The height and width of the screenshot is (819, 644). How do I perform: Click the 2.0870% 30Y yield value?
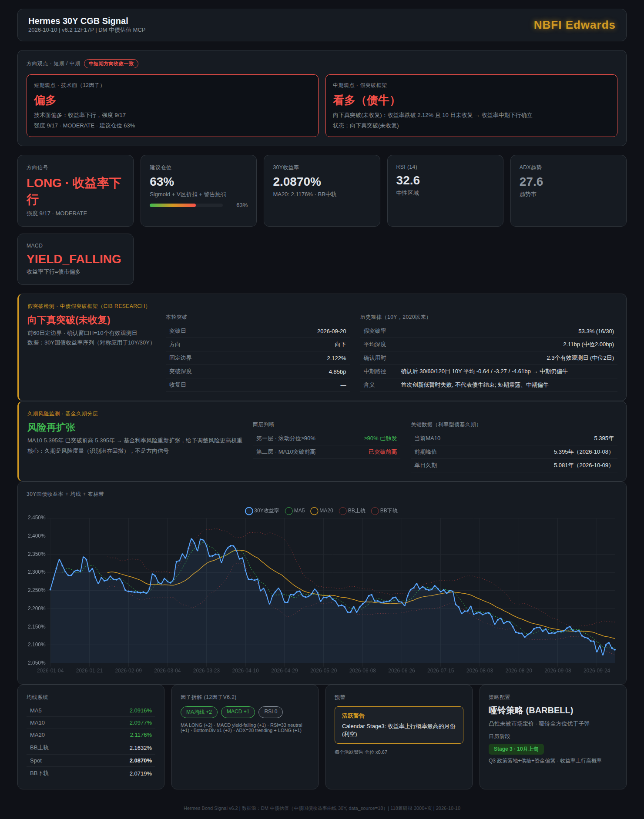[x=297, y=182]
